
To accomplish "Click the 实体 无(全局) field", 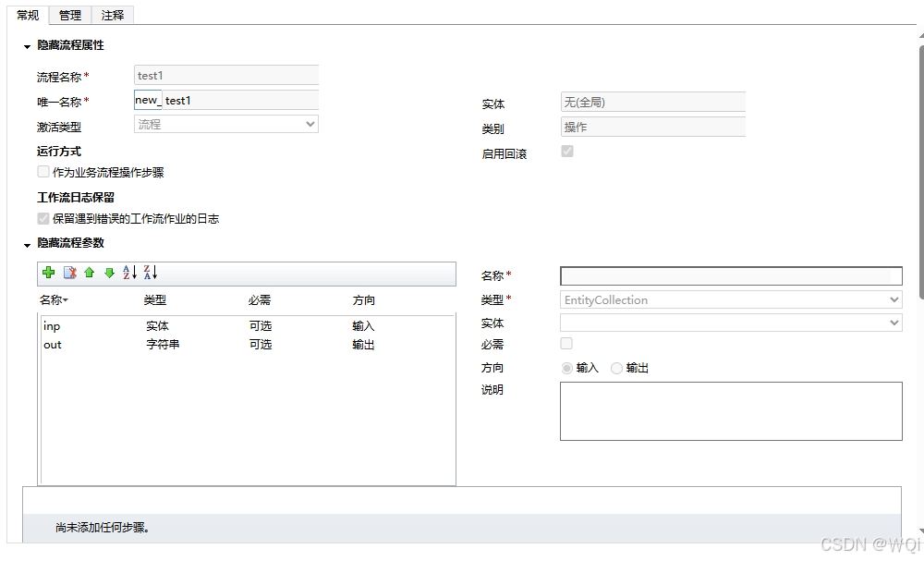I will click(x=653, y=102).
